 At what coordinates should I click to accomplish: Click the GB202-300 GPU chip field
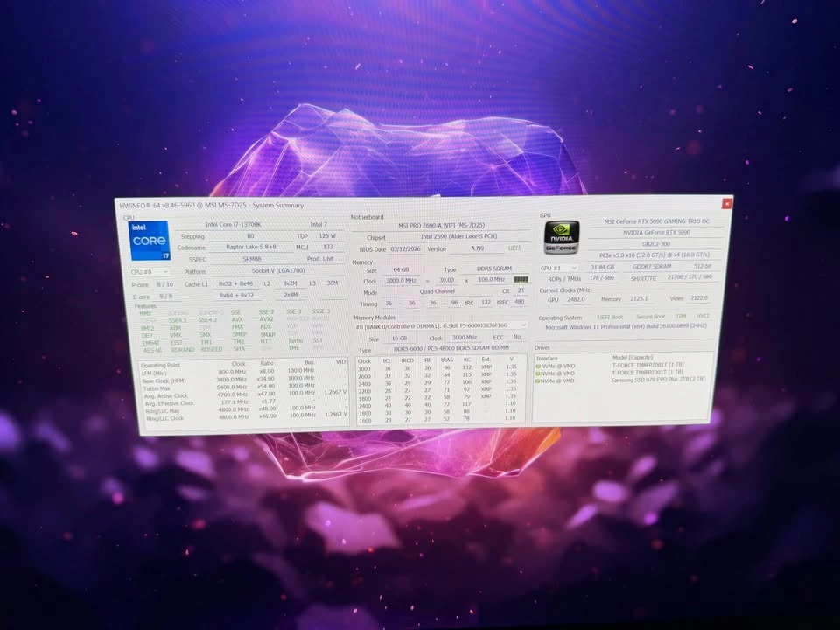655,244
